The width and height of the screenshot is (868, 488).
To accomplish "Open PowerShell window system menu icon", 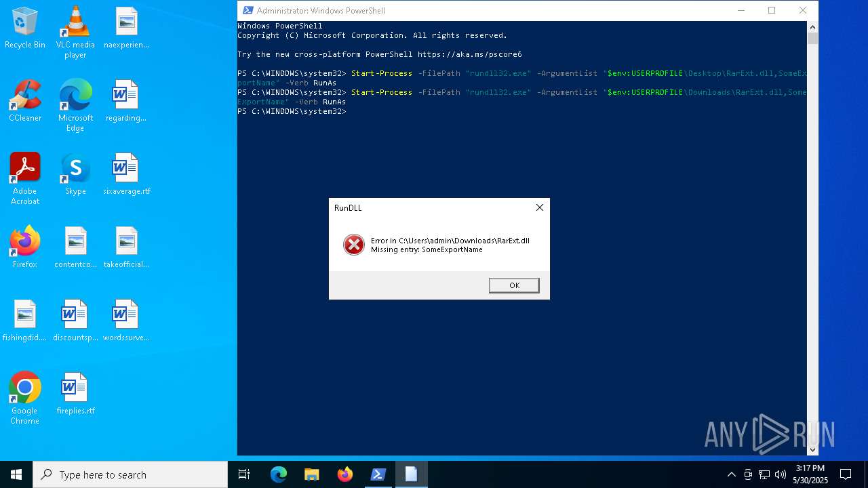I will click(x=248, y=10).
